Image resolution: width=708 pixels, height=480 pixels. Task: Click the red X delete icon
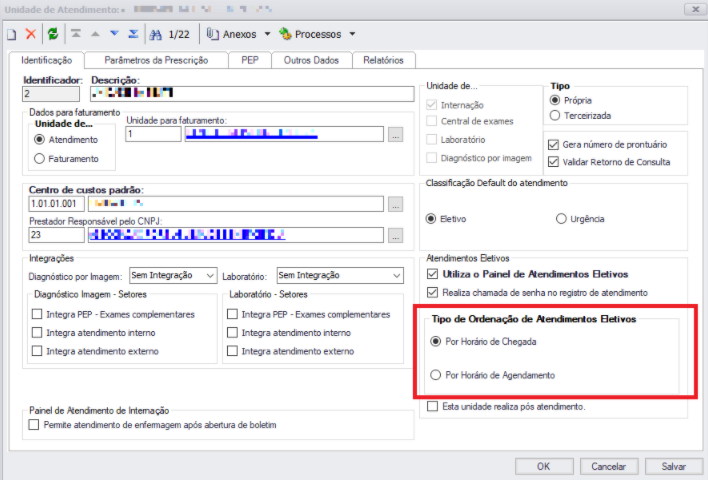pyautogui.click(x=31, y=34)
